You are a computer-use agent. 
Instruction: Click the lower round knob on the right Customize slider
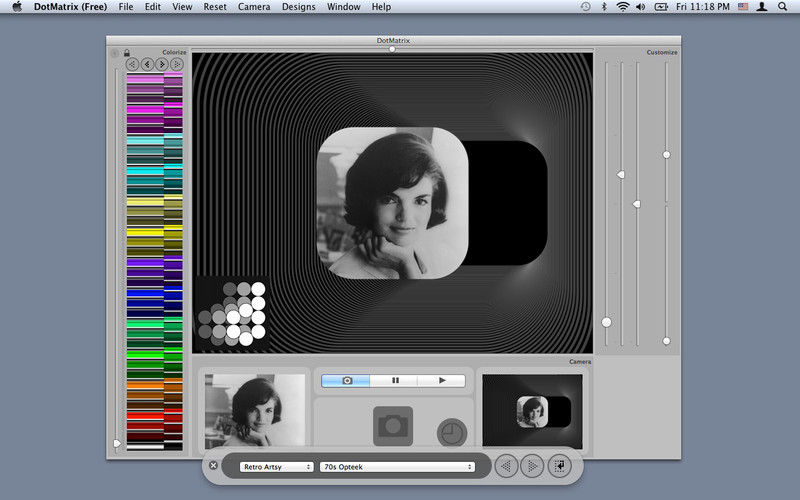pos(666,341)
